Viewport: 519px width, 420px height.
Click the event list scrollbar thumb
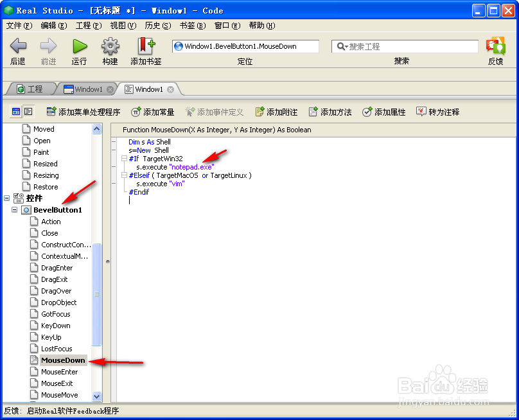point(96,294)
